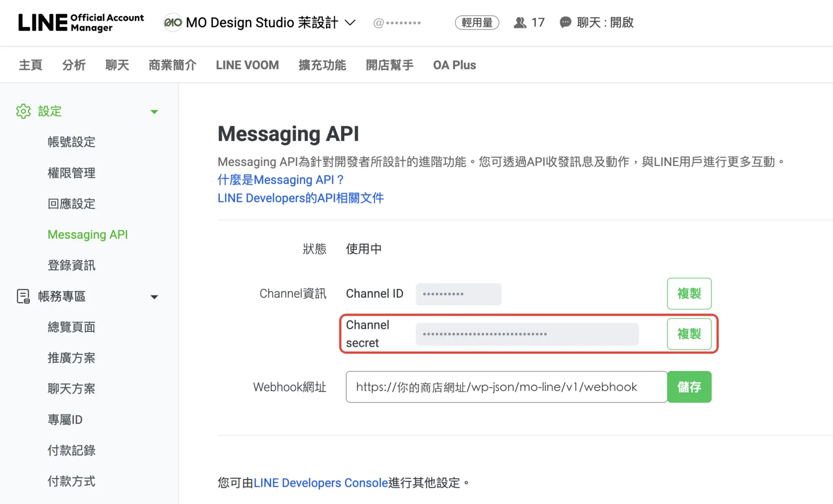The height and width of the screenshot is (504, 833).
Task: Click the masked Channel secret field
Action: click(527, 334)
